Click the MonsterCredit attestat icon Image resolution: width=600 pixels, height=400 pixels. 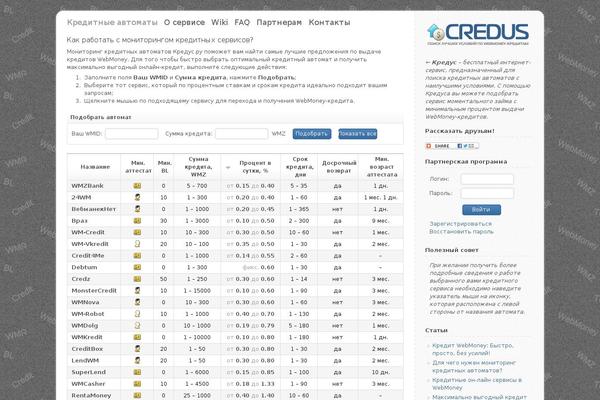click(137, 291)
